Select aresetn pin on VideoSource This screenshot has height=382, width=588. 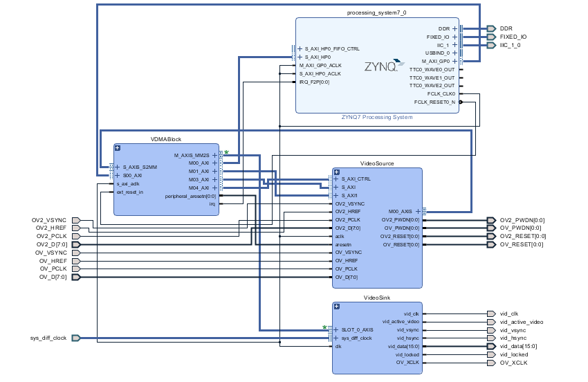pos(343,244)
